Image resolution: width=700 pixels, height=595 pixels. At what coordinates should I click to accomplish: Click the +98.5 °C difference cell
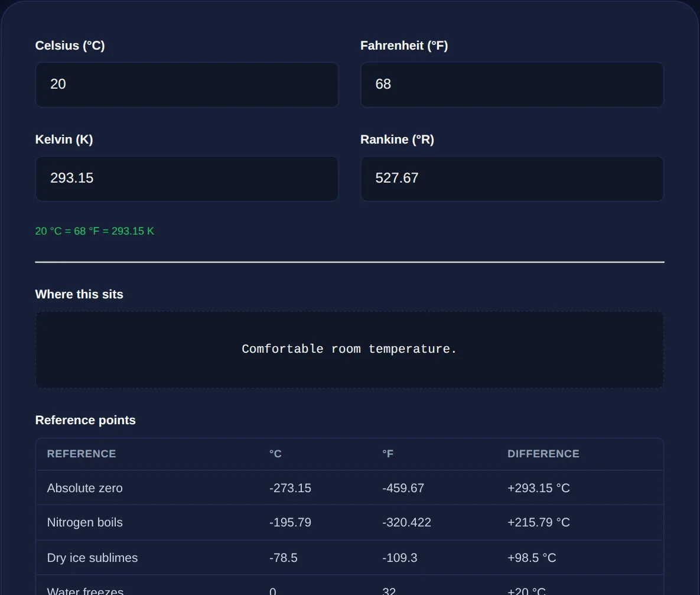532,557
